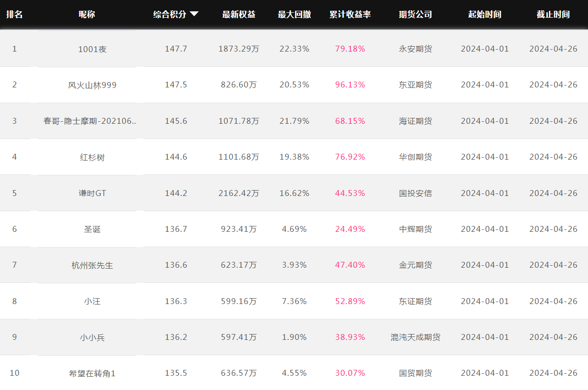Select score value 136.7
588x390 pixels.
click(x=176, y=229)
